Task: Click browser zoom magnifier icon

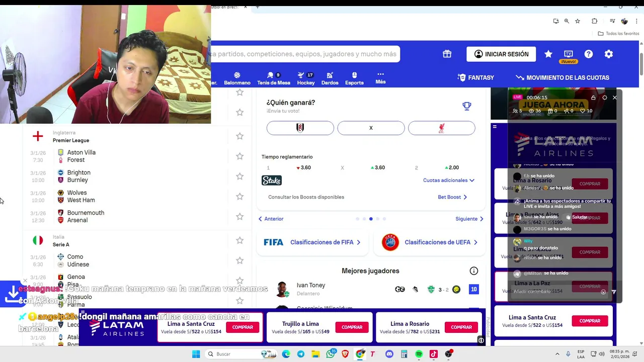Action: pyautogui.click(x=567, y=21)
